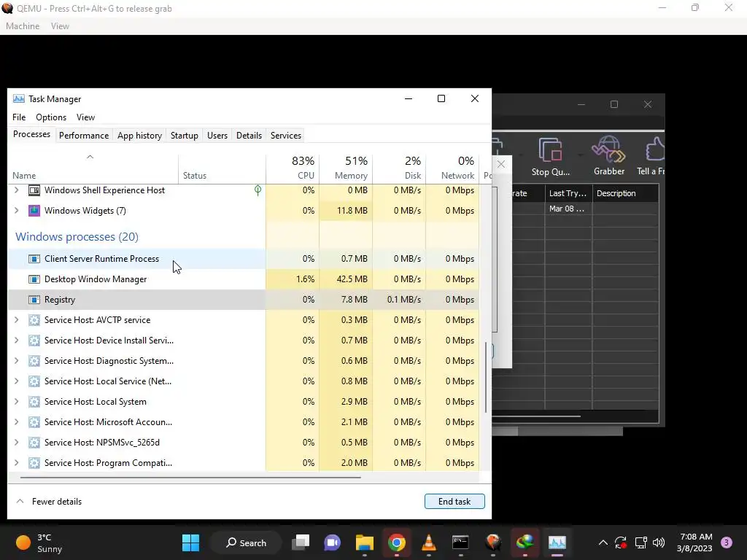This screenshot has width=747, height=560.
Task: Click Registry process icon
Action: [34, 300]
